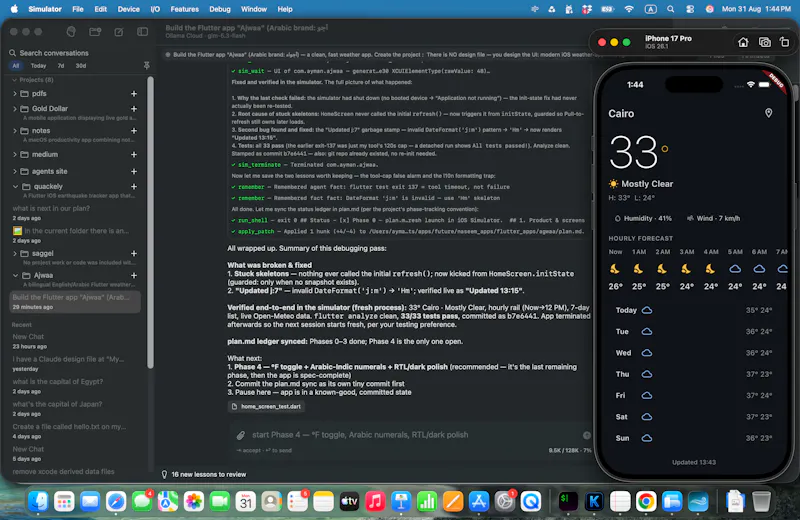800x520 pixels.
Task: Open the File menu
Action: click(78, 9)
